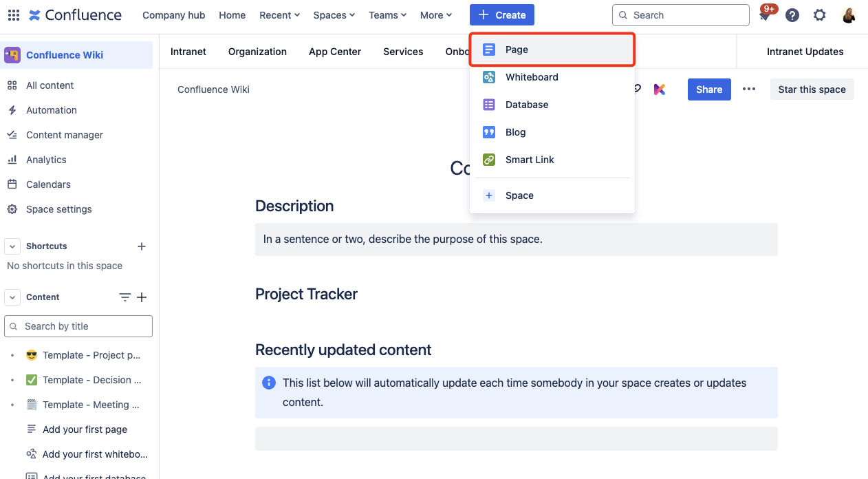
Task: Open the Confluence app switcher grid
Action: pos(12,14)
